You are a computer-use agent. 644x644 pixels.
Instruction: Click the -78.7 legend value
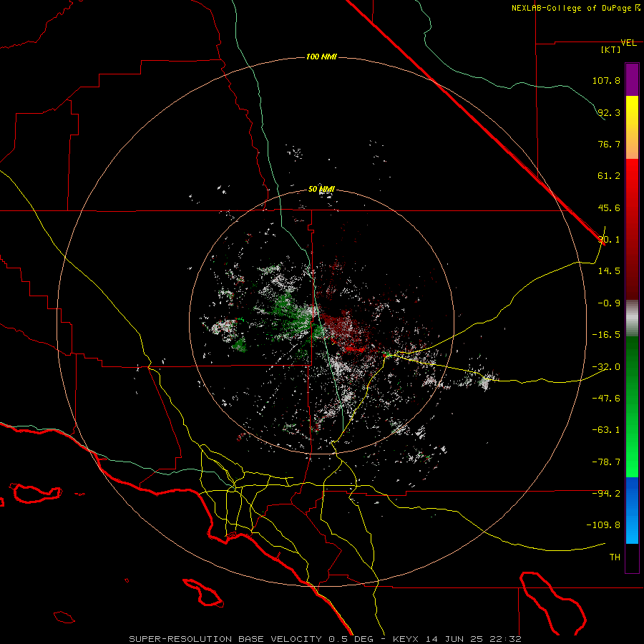(x=606, y=462)
